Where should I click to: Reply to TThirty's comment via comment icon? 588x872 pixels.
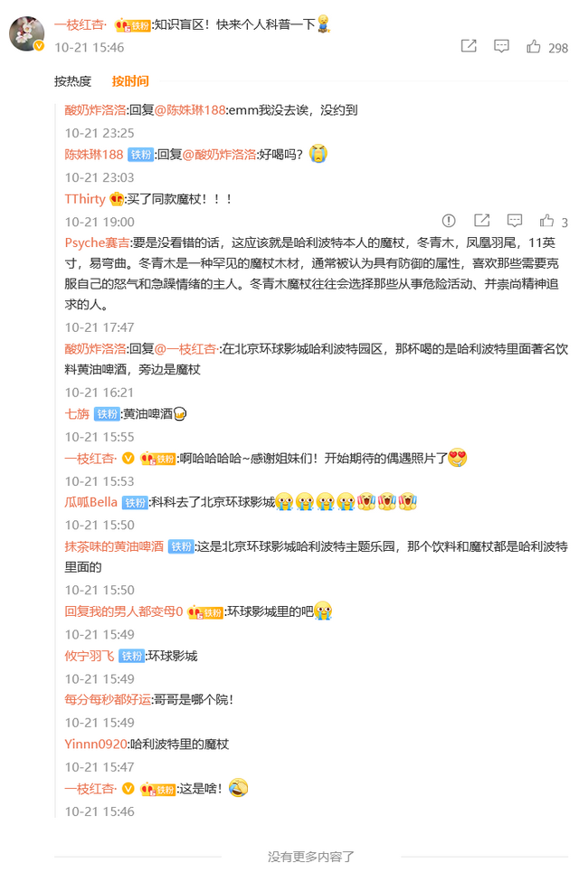click(x=515, y=222)
